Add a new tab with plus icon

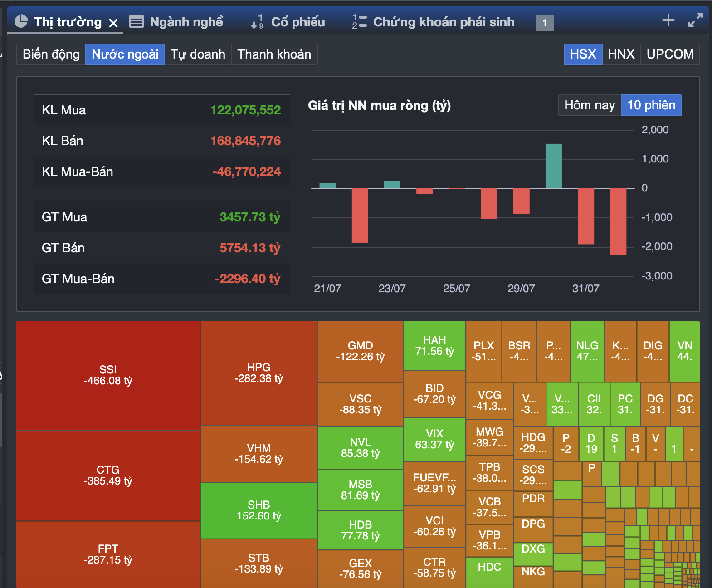pos(668,20)
